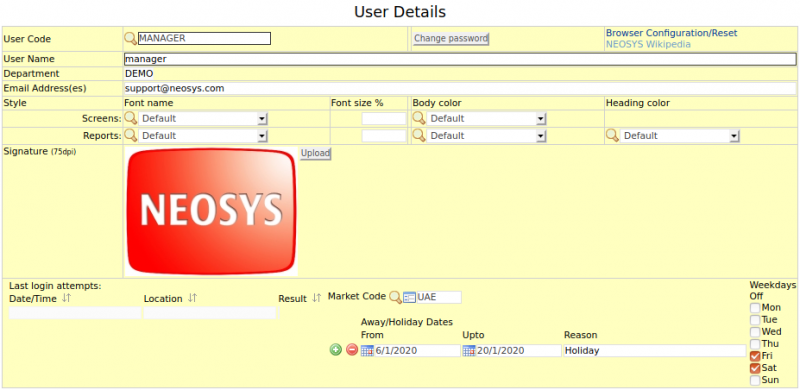Click the Market Code field showing UAE
The height and width of the screenshot is (390, 800).
[x=439, y=298]
